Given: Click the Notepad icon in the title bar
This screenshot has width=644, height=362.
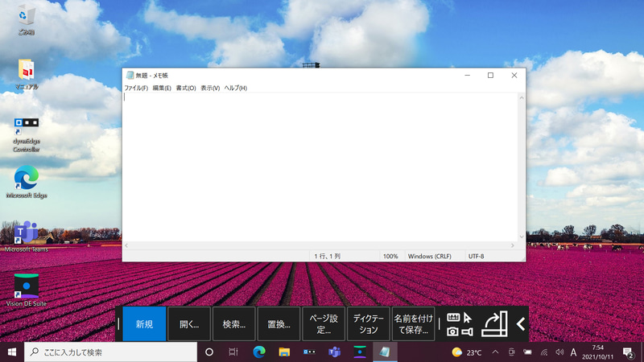Looking at the screenshot, I should [x=130, y=75].
